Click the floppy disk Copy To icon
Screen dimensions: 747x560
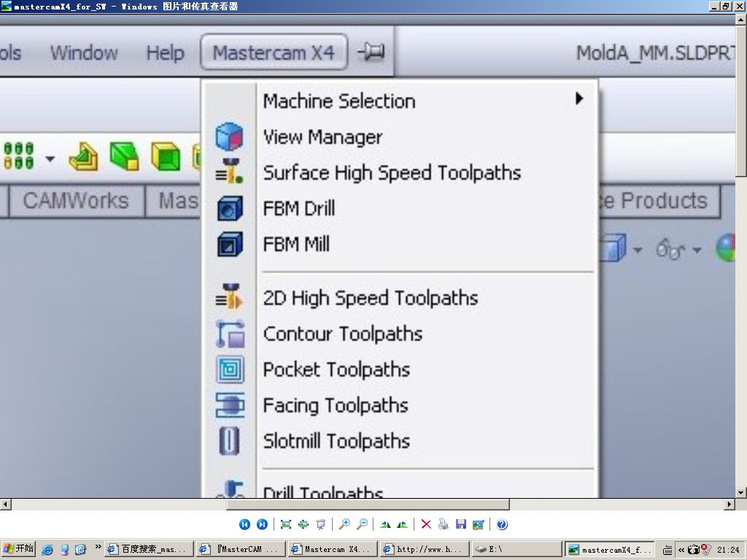pyautogui.click(x=461, y=524)
